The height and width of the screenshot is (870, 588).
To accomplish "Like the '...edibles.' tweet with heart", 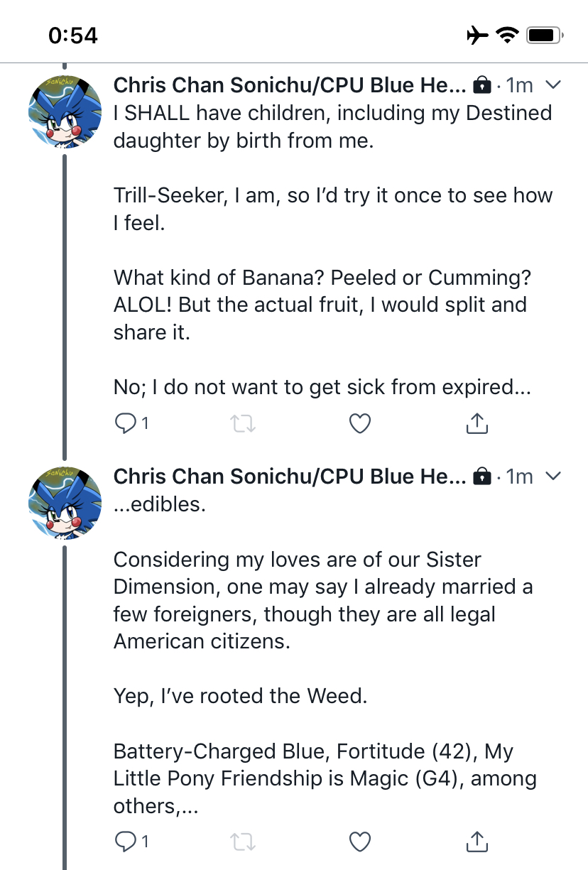I will [361, 842].
